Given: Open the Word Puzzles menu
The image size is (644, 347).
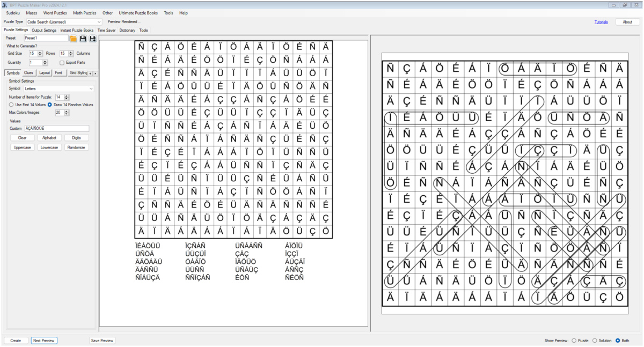Looking at the screenshot, I should pyautogui.click(x=55, y=12).
